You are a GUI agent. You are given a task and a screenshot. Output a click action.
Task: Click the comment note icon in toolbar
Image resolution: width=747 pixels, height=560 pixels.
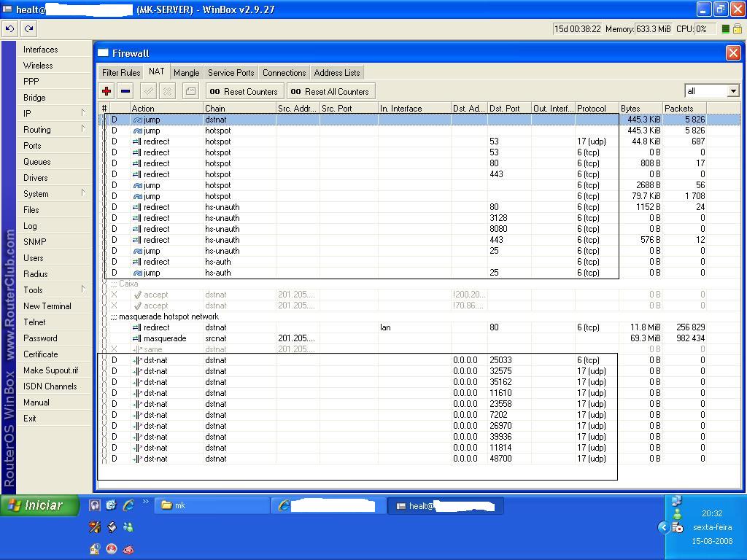(x=190, y=91)
